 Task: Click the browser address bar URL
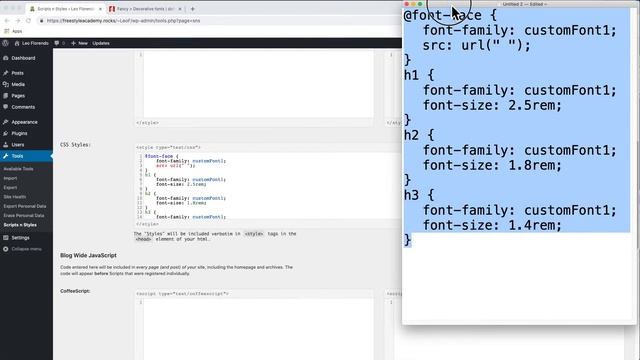123,20
